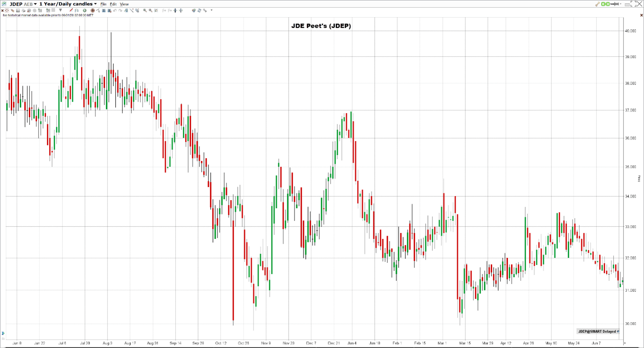This screenshot has height=348, width=644.
Task: Toggle the pushpin icon in title bar
Action: click(x=614, y=4)
